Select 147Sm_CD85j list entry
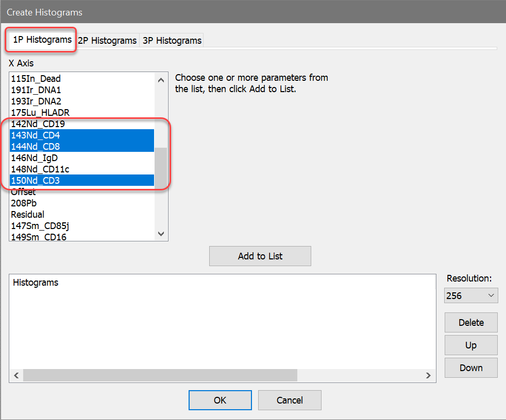 (x=40, y=226)
